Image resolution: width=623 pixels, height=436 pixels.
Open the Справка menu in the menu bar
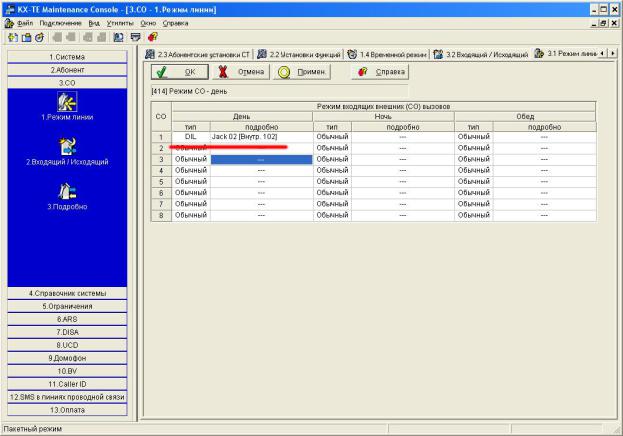175,23
